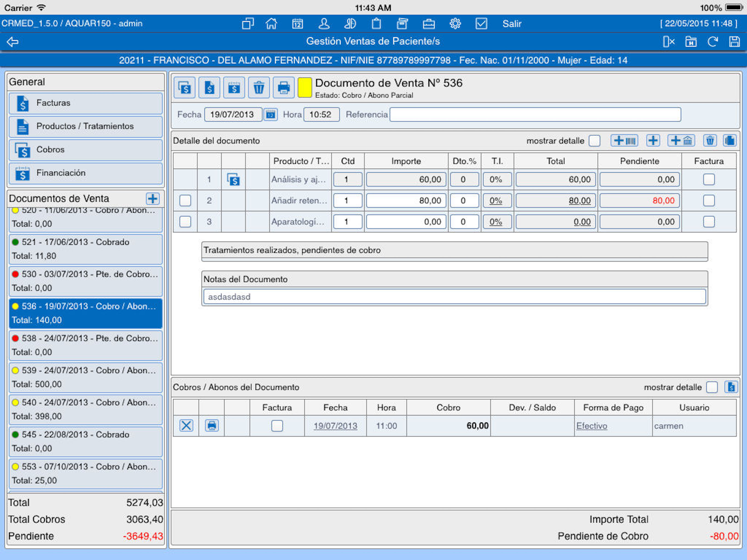Viewport: 747px width, 560px height.
Task: Click print icon in cobros row
Action: (212, 425)
